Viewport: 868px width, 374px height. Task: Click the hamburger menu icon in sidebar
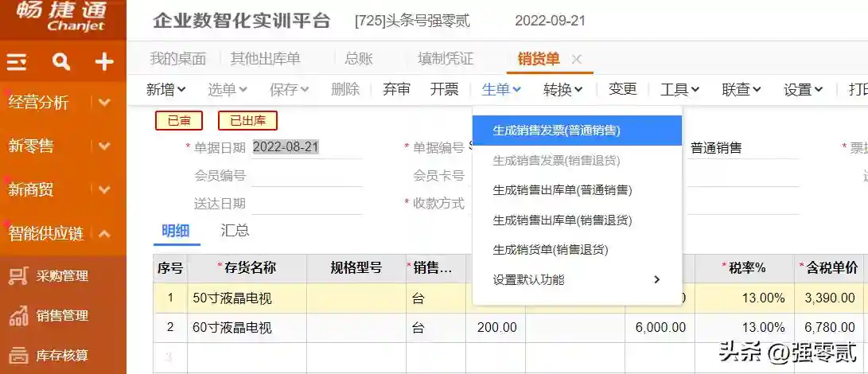tap(18, 62)
